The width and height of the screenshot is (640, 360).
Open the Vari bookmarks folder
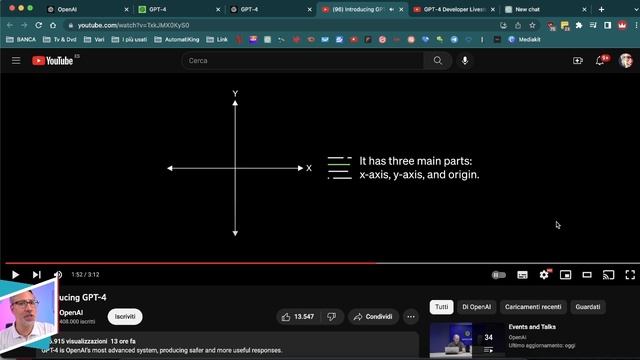click(94, 40)
